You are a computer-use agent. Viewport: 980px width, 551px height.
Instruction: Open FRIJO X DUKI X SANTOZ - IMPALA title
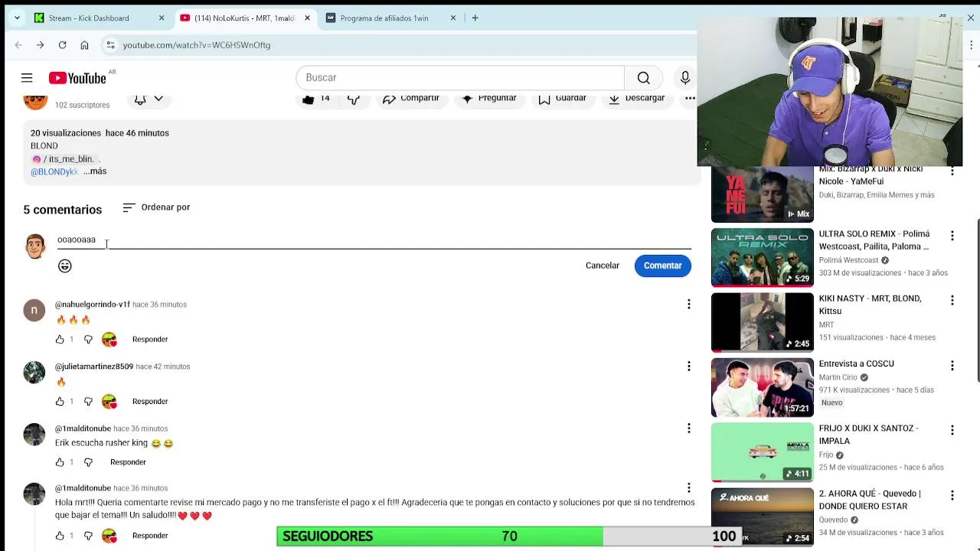point(868,435)
